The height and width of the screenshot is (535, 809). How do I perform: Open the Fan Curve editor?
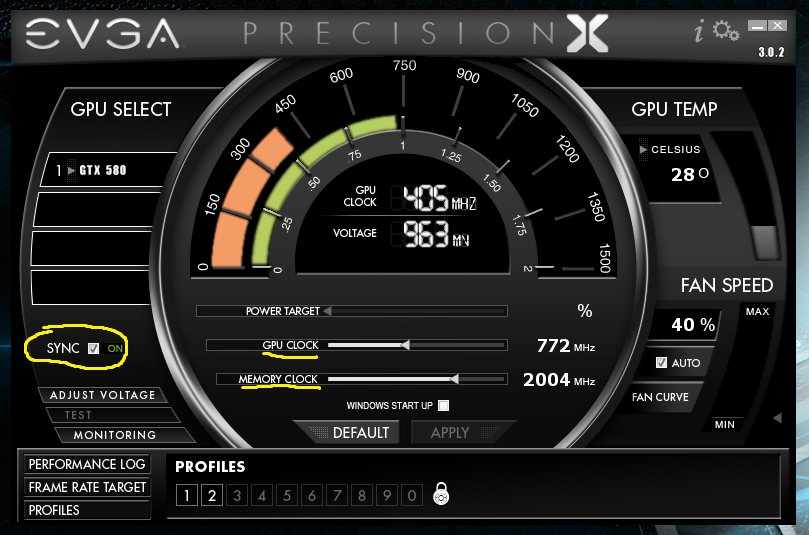pos(660,397)
